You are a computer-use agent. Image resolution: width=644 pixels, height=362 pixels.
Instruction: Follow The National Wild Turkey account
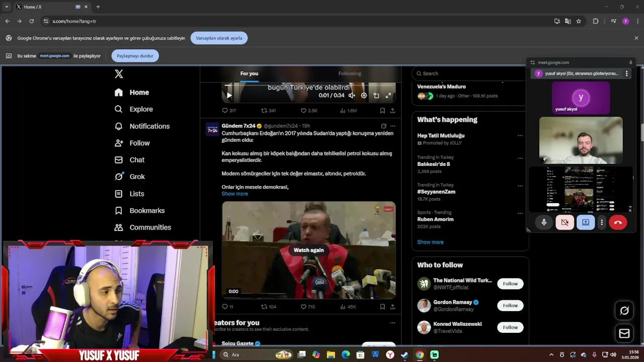[510, 284]
